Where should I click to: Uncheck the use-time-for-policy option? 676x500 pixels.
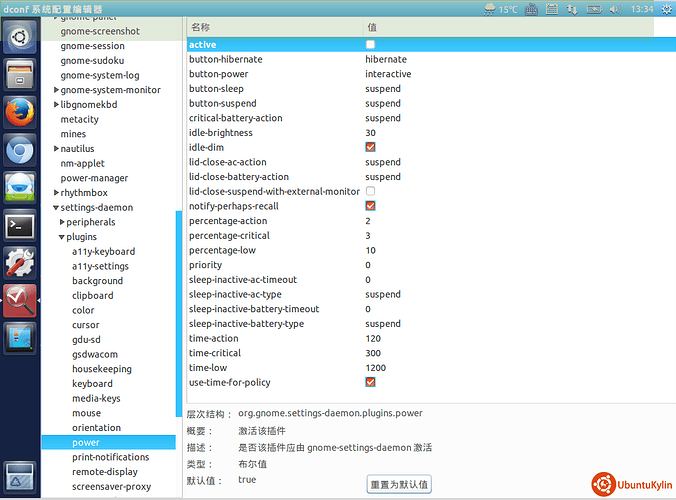(370, 382)
